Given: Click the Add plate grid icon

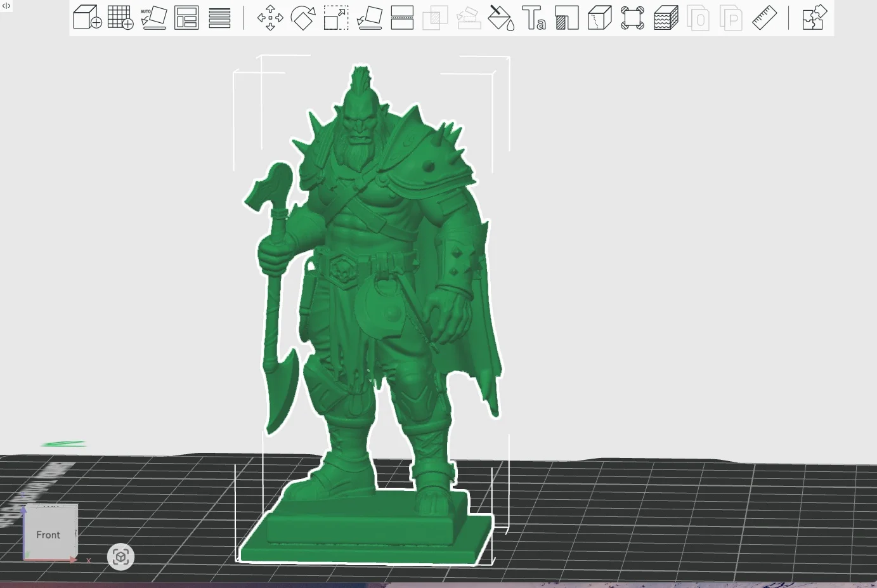Looking at the screenshot, I should click(120, 17).
